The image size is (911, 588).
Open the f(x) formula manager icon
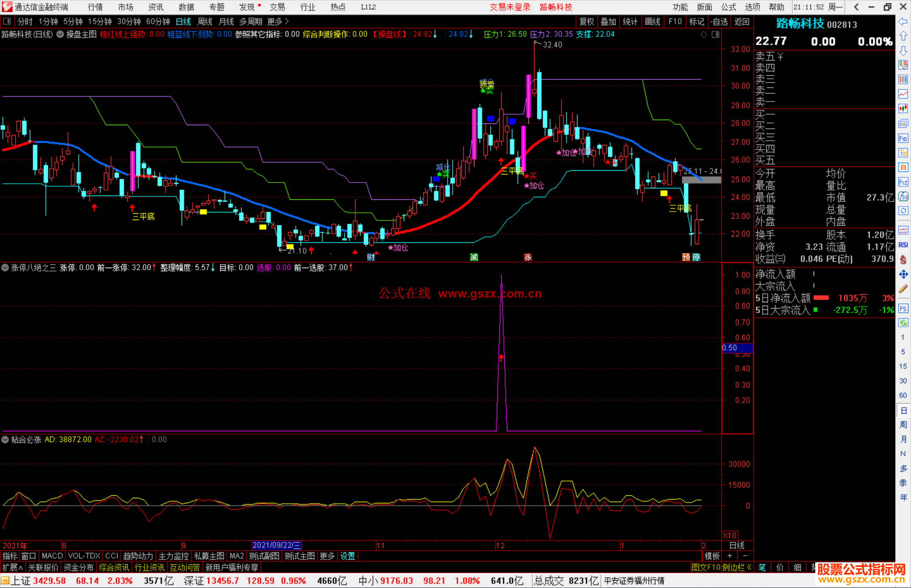[903, 196]
